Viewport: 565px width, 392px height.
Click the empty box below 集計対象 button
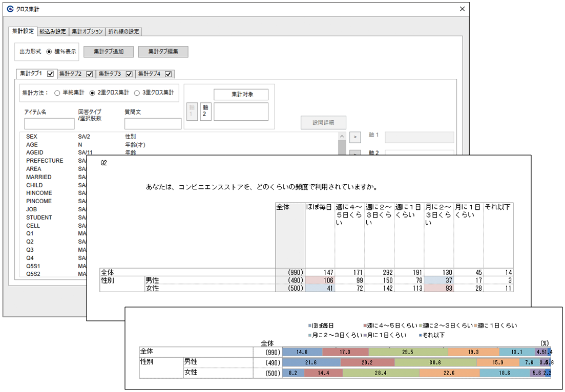[241, 112]
